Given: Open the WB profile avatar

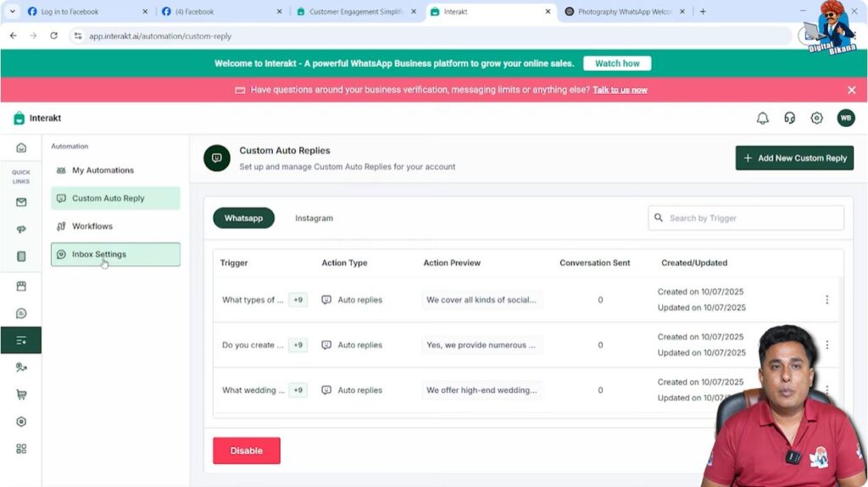Looking at the screenshot, I should coord(845,118).
